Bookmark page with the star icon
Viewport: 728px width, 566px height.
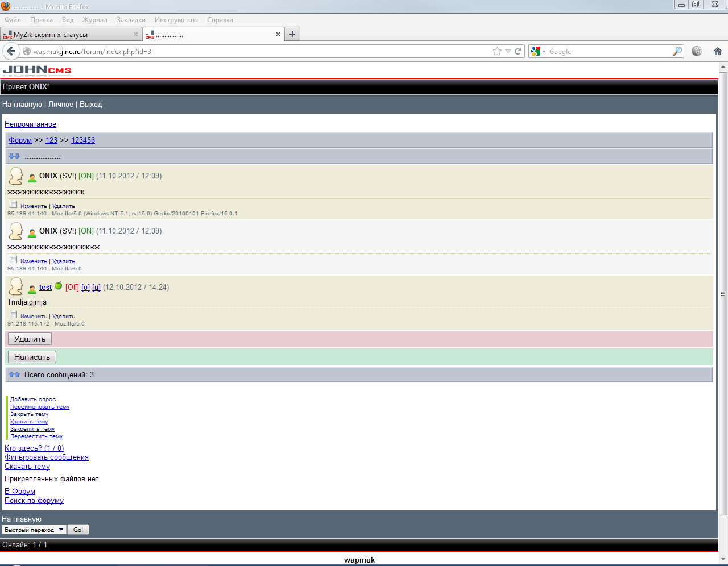[x=497, y=51]
